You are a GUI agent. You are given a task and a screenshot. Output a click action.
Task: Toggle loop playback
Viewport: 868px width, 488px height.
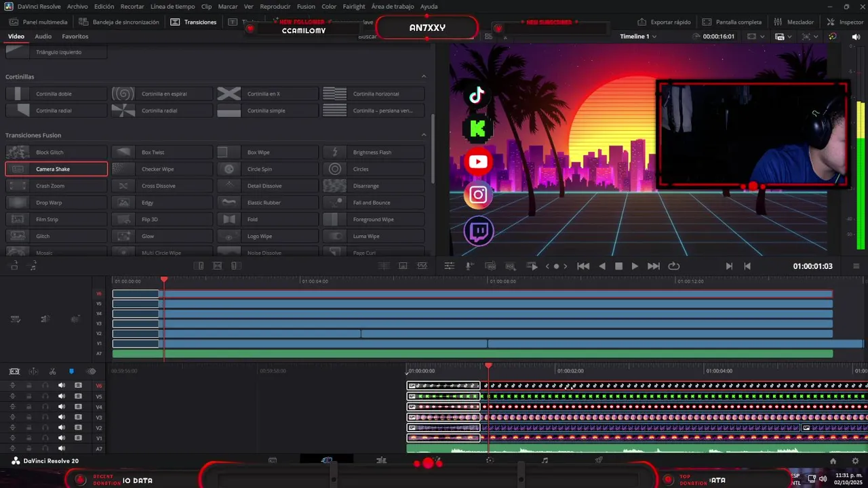674,266
